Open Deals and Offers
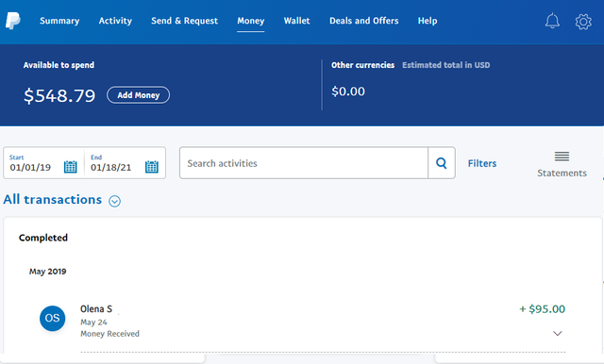The image size is (604, 364). click(364, 21)
